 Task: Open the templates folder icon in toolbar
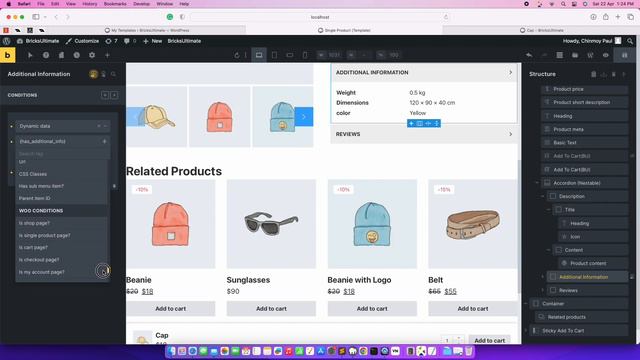tap(575, 55)
